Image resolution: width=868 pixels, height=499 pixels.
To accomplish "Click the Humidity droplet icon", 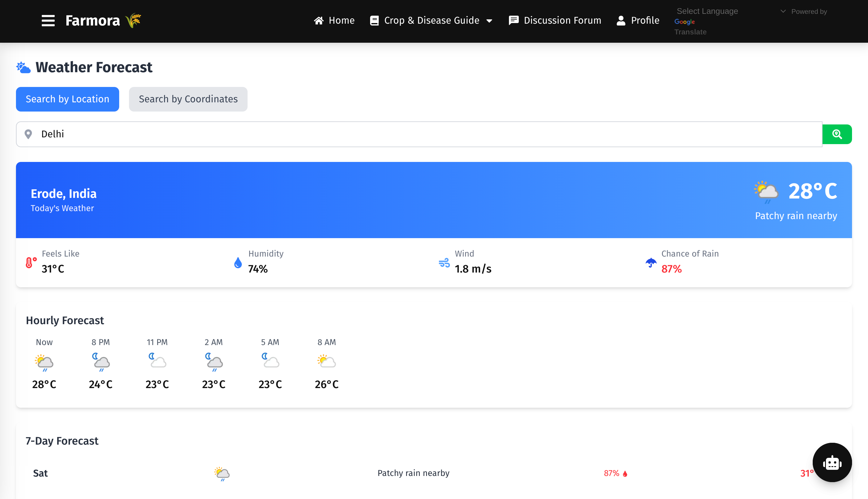I will [238, 263].
